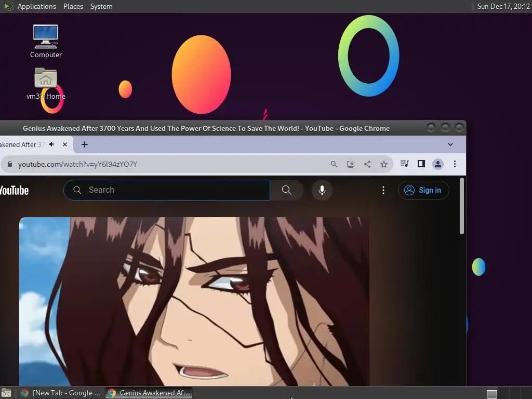Click the workspace switcher square
The width and height of the screenshot is (532, 399).
pyautogui.click(x=491, y=394)
